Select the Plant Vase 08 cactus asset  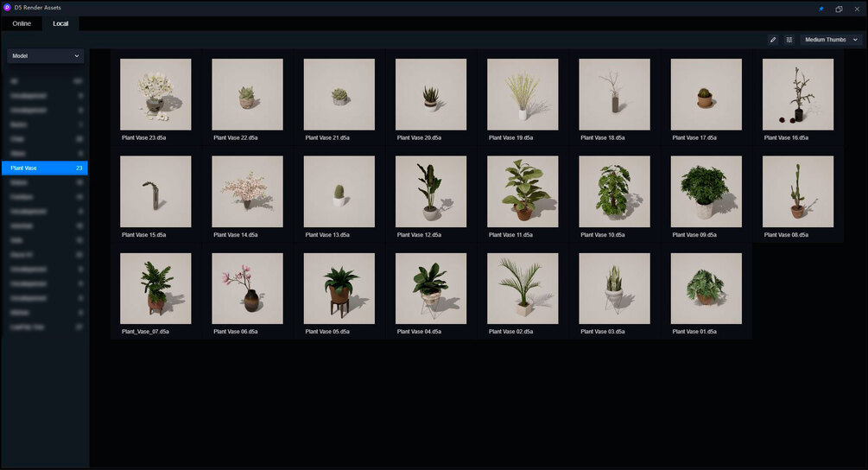(798, 192)
